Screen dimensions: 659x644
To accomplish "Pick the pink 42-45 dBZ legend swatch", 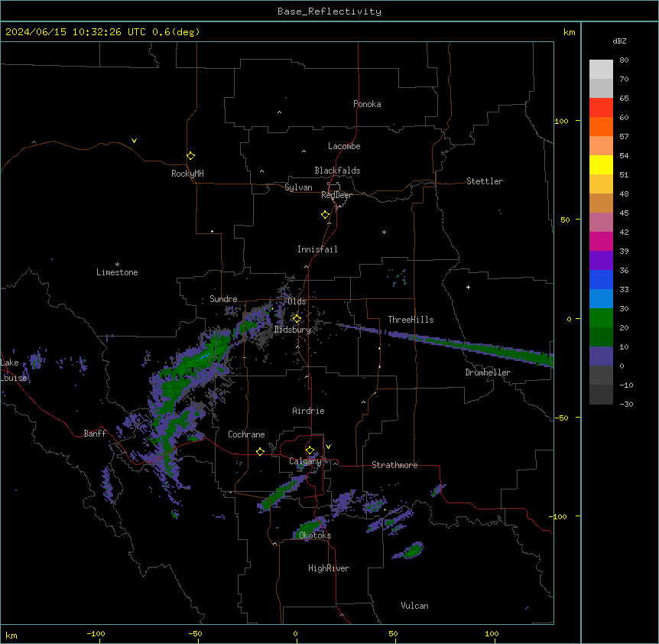I will pyautogui.click(x=601, y=223).
